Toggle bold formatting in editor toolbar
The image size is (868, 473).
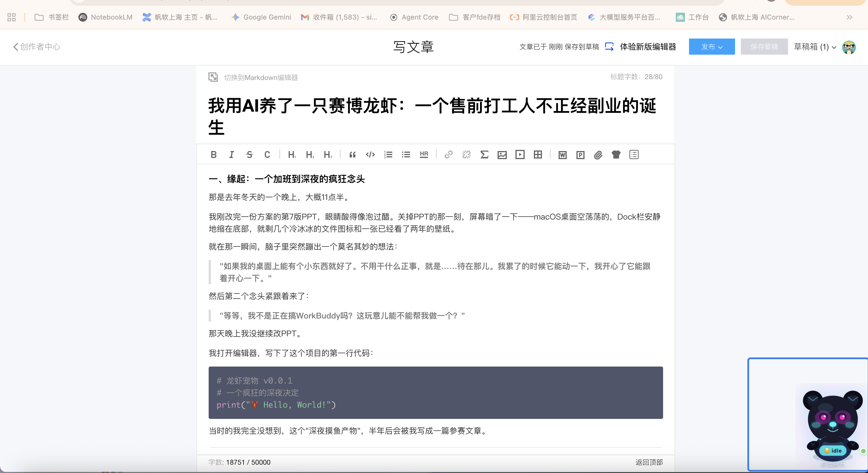214,155
